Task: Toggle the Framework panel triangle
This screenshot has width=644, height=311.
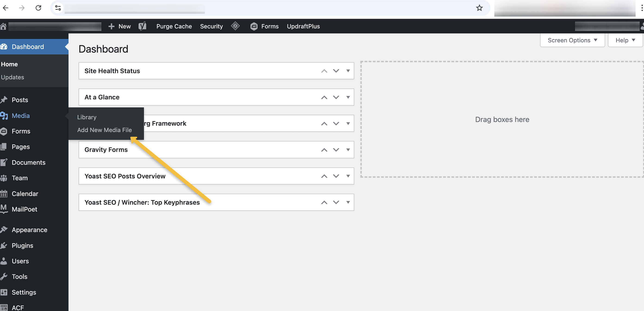Action: pos(348,123)
